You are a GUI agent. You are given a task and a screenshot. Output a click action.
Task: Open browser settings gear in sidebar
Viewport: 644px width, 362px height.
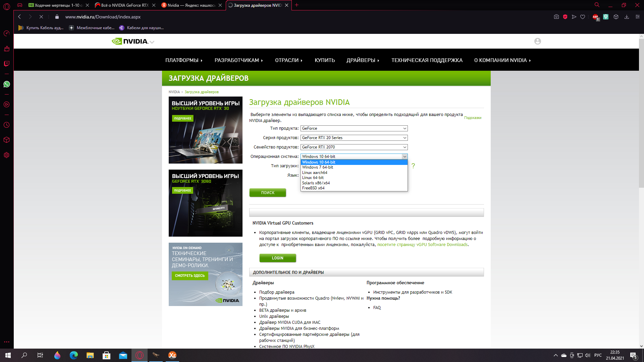(7, 155)
